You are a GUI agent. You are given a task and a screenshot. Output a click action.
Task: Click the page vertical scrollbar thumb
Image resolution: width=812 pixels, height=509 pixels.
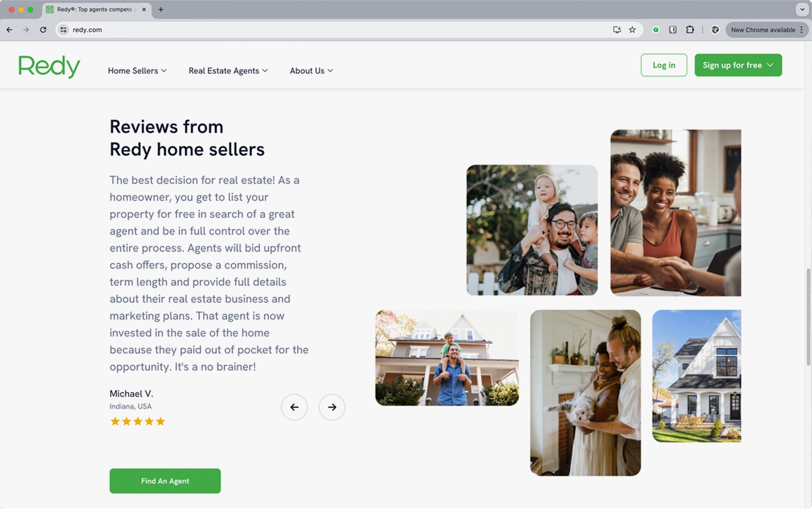pos(808,318)
